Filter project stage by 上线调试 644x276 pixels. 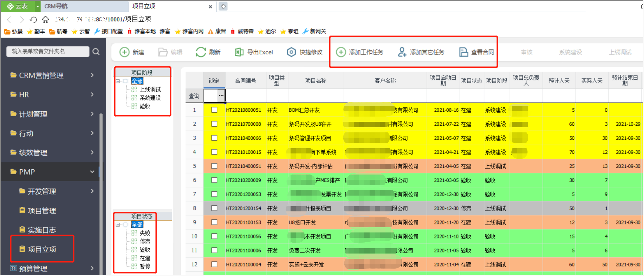coord(150,90)
